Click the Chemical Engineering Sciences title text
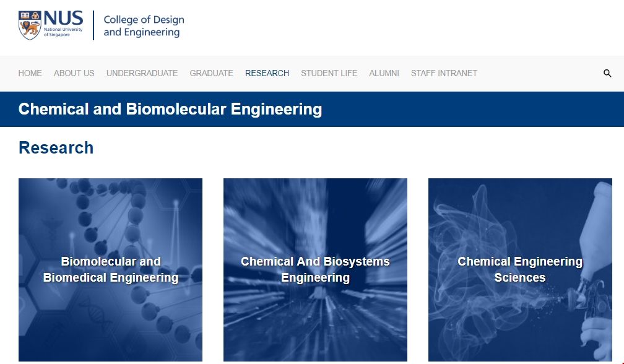The height and width of the screenshot is (364, 624). tap(520, 270)
